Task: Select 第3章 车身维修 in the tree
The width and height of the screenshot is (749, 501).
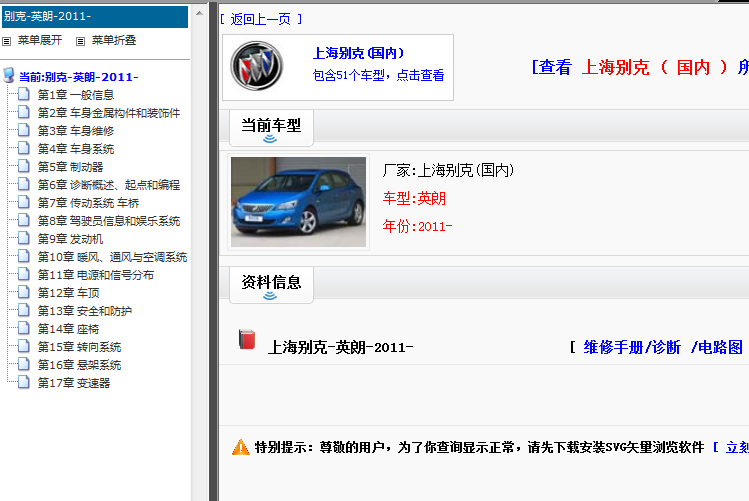Action: (x=76, y=131)
